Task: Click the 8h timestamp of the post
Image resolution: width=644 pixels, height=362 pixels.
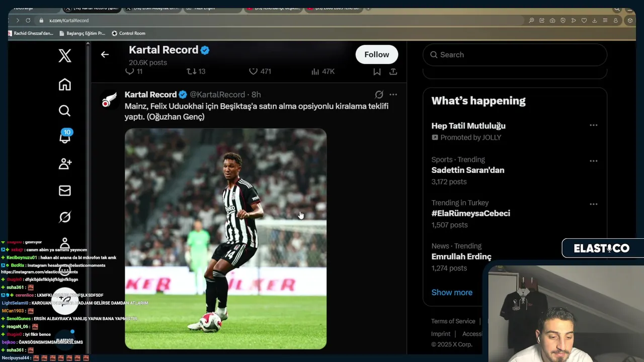Action: coord(256,95)
